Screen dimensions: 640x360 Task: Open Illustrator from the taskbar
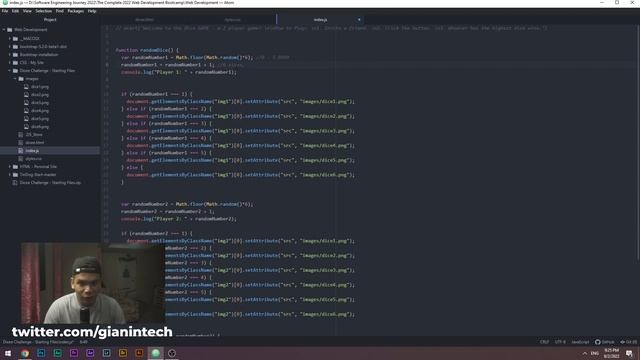[x=139, y=353]
